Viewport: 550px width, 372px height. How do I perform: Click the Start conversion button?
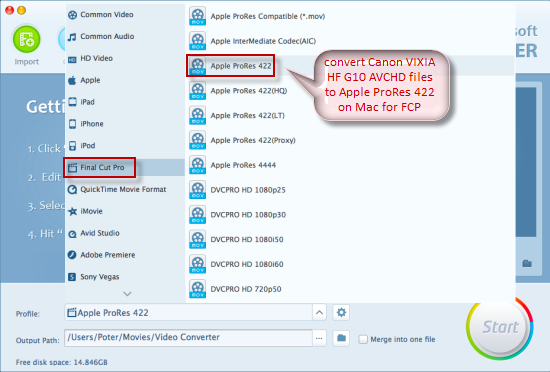pos(500,327)
